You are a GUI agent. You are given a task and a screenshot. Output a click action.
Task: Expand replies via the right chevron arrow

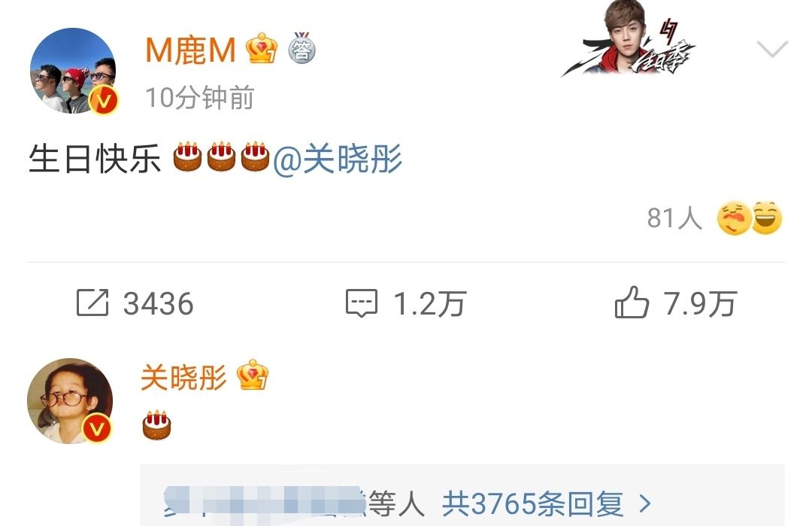click(x=645, y=503)
